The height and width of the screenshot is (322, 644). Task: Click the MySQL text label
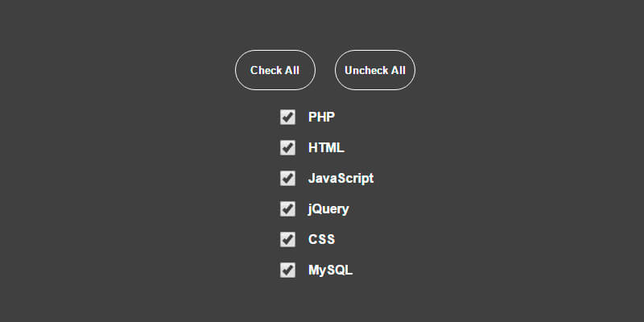pos(330,270)
